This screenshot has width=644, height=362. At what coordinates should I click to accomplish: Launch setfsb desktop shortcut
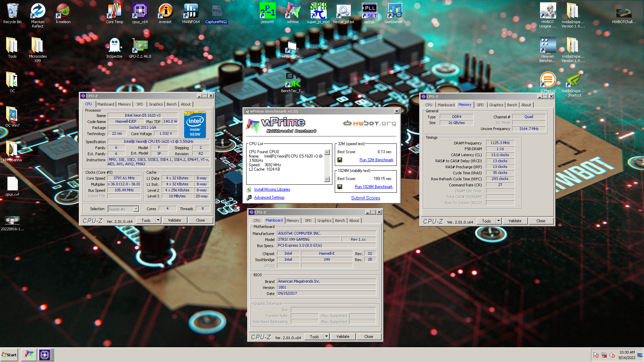[x=369, y=13]
